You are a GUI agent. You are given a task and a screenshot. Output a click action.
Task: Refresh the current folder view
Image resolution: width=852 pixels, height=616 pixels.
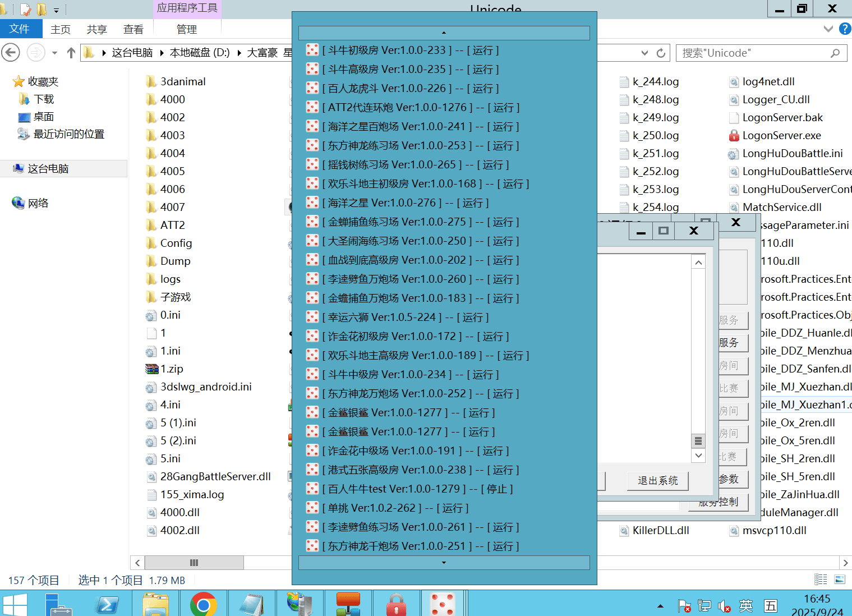tap(661, 53)
